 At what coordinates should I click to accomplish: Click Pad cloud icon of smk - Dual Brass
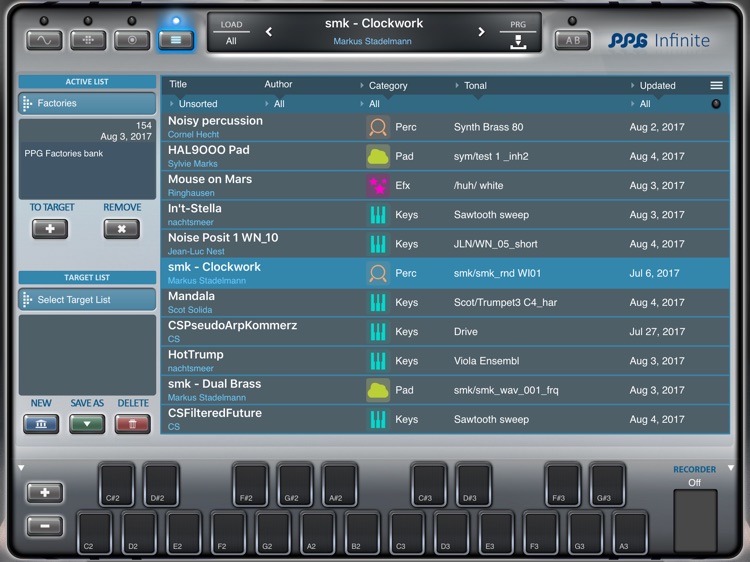click(378, 390)
